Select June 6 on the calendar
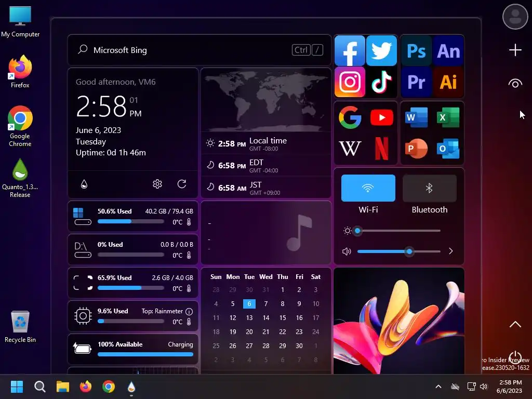This screenshot has width=532, height=399. [x=249, y=303]
